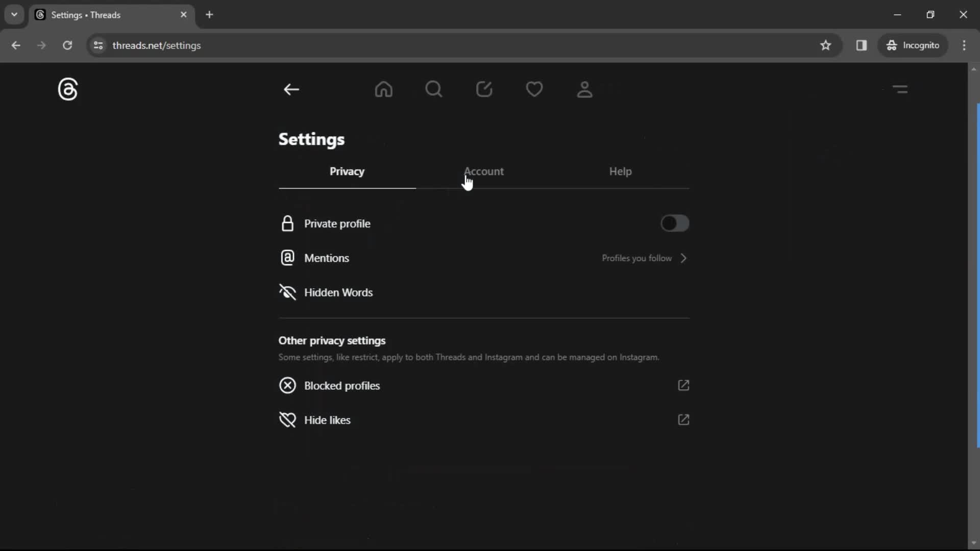Click the back arrow icon
Image resolution: width=980 pixels, height=551 pixels.
292,89
